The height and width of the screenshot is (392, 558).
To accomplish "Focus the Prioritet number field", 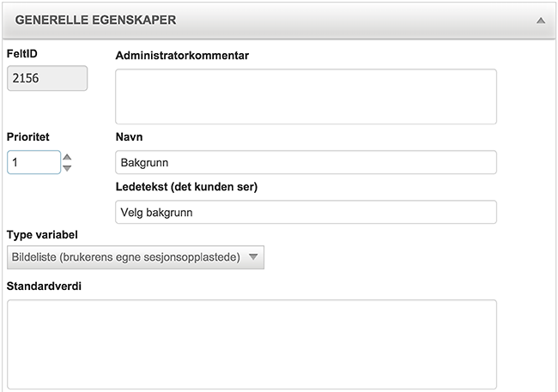I will click(x=33, y=162).
